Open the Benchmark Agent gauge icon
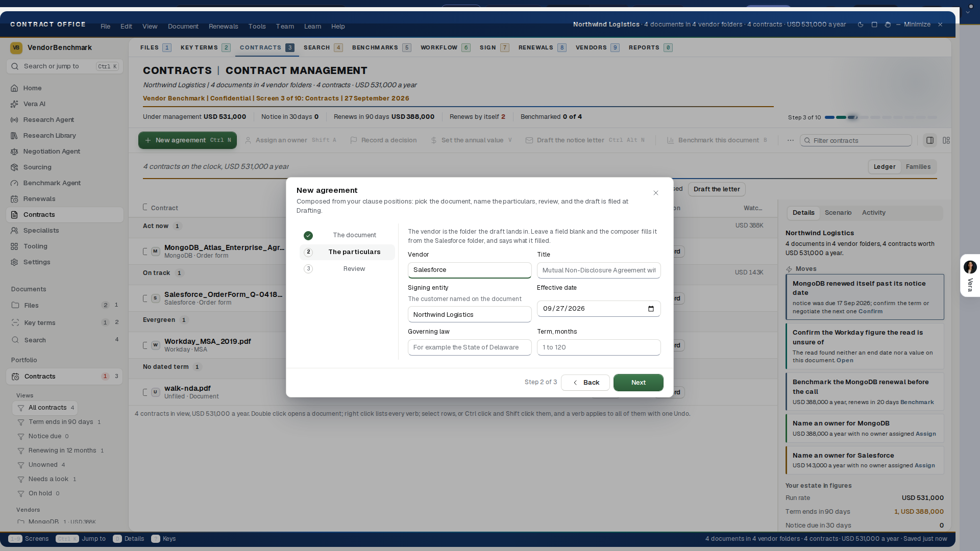 (x=14, y=183)
